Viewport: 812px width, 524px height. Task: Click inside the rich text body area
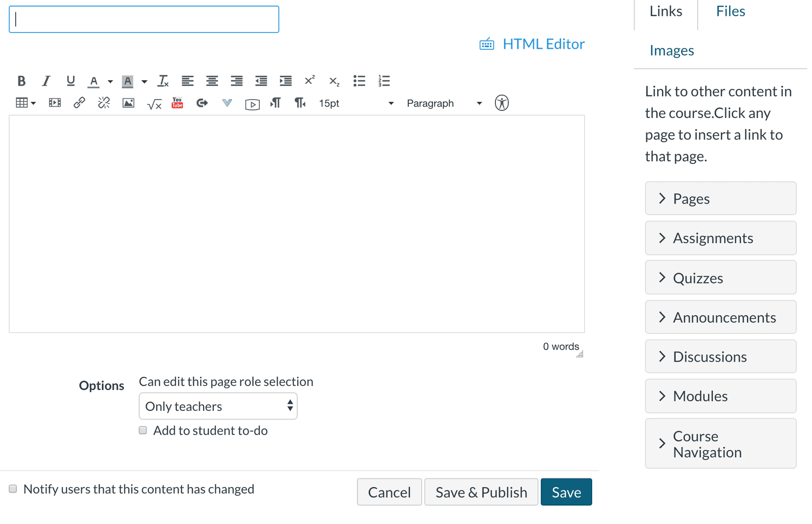click(x=297, y=224)
